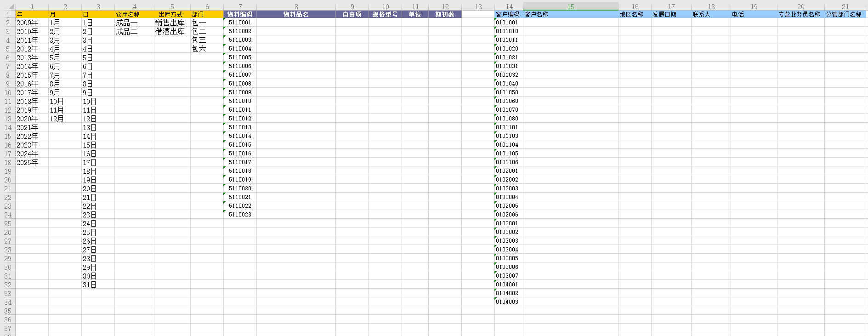Click the cell containing 2009年

click(x=32, y=23)
